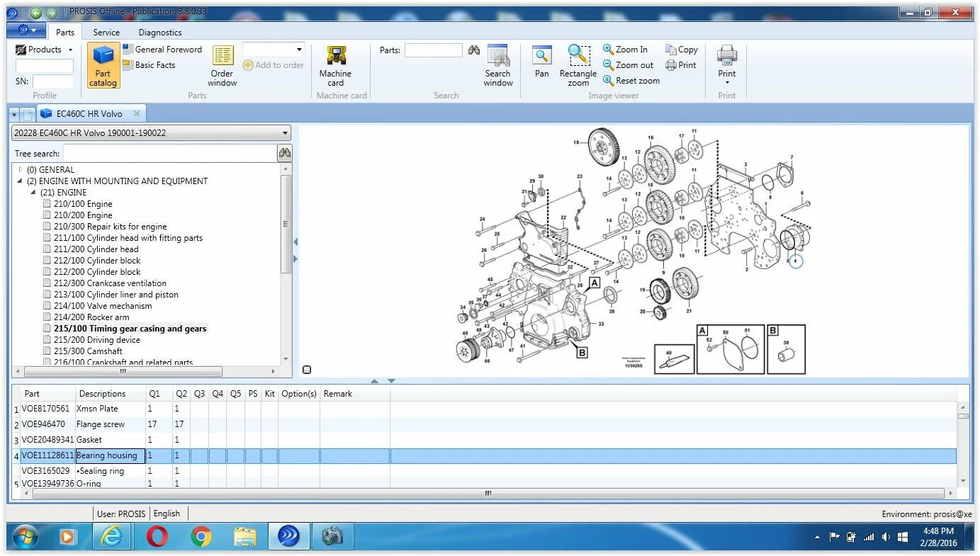Zoom In on the image
Viewport: 980px width, 556px height.
click(x=625, y=50)
